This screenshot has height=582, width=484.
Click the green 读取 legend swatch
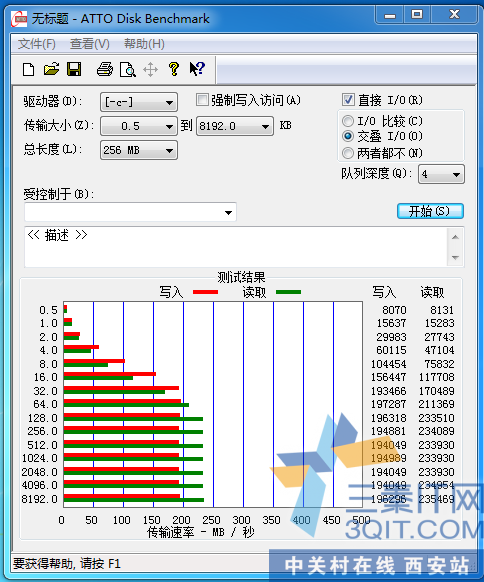[288, 292]
